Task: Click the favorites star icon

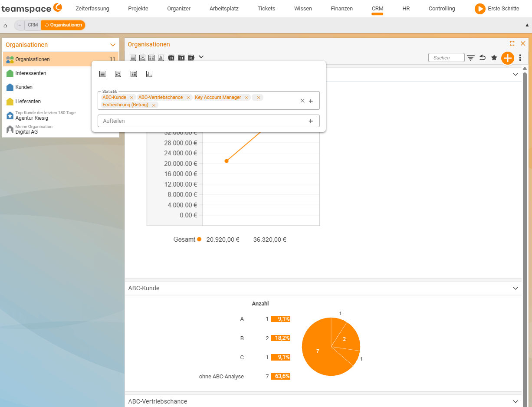Action: coord(494,57)
